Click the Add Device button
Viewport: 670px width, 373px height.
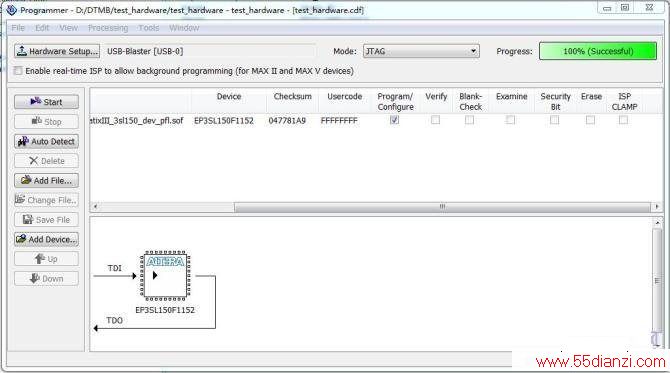pos(46,239)
